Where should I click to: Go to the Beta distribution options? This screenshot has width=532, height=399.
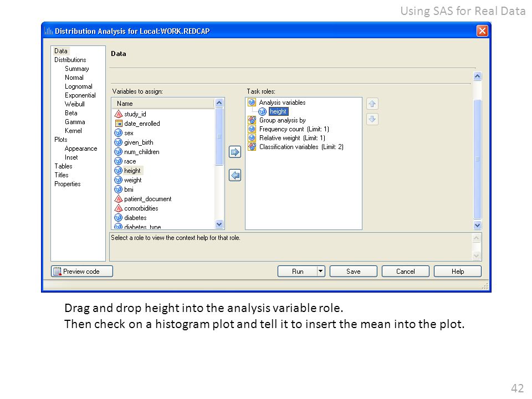pos(71,112)
